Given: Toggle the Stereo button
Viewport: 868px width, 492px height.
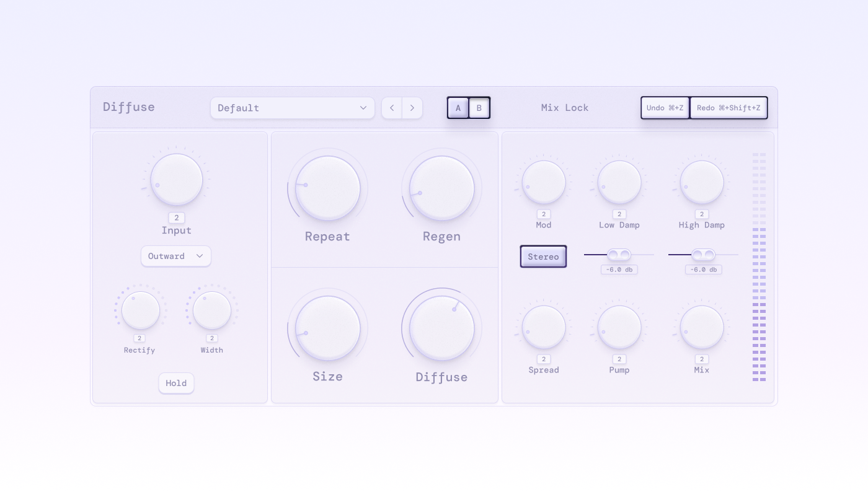Looking at the screenshot, I should click(543, 257).
